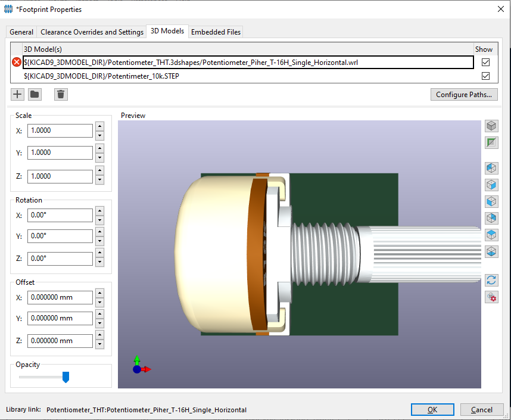Viewport: 511px width, 420px height.
Task: Uncheck Show for Potentimeter_10k.STEP model
Action: (485, 76)
